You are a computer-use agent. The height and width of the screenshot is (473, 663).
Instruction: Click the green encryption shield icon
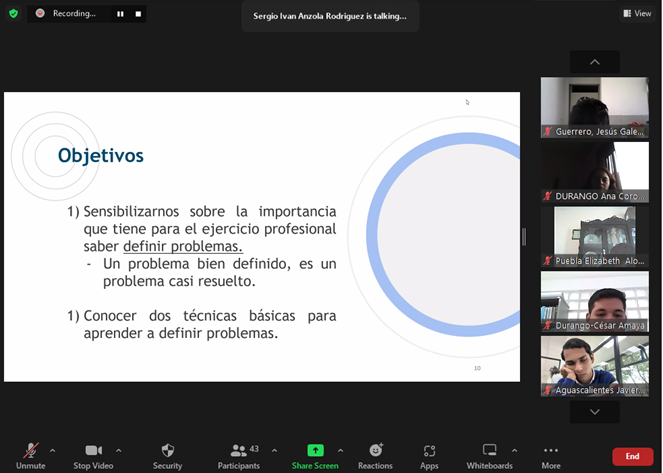pyautogui.click(x=14, y=14)
